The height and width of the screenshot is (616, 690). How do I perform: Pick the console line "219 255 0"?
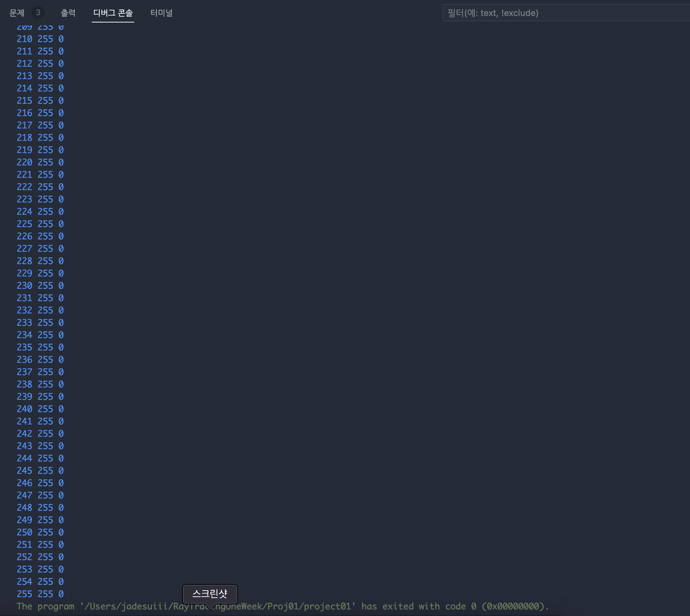(x=40, y=150)
